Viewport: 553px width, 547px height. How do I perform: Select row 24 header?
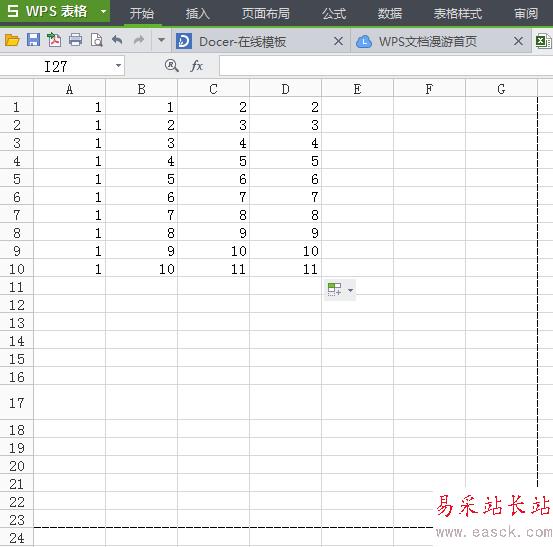tap(17, 538)
